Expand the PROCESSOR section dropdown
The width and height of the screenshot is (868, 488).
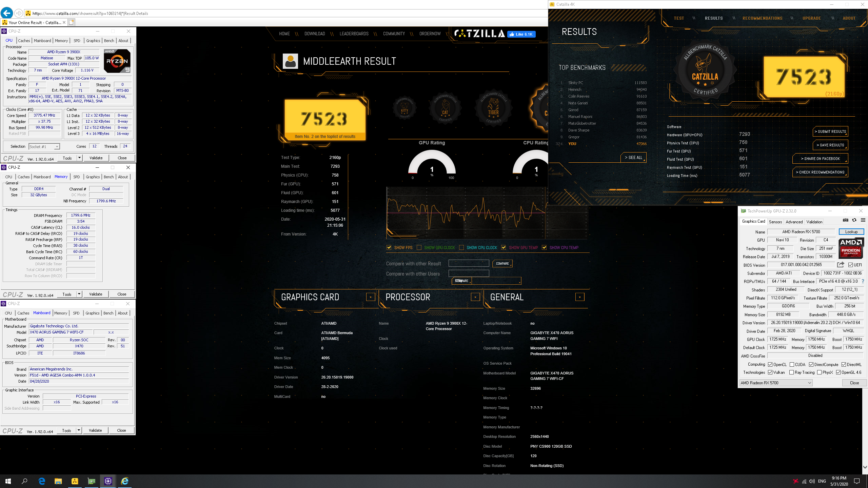475,297
